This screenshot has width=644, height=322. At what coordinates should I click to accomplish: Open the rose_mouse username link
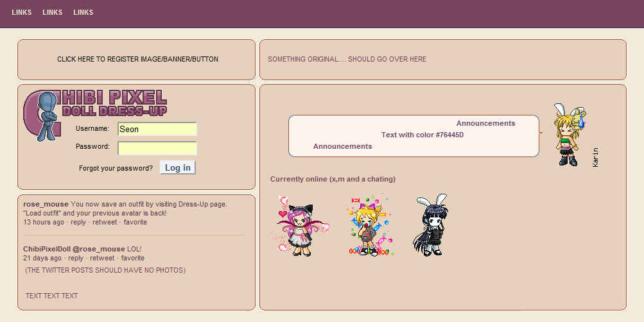tap(46, 204)
